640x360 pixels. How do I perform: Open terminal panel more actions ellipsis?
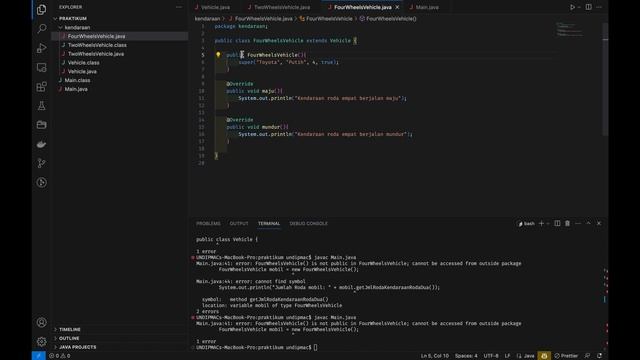point(578,223)
